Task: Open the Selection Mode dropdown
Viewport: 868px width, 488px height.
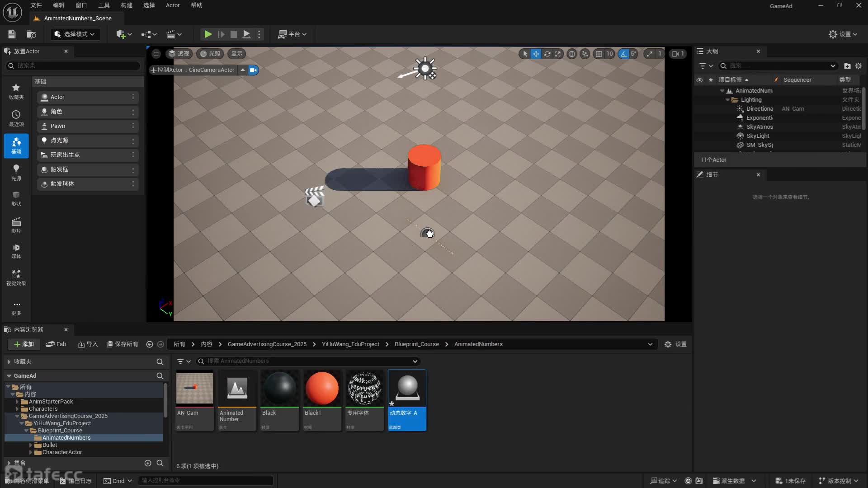Action: (75, 34)
